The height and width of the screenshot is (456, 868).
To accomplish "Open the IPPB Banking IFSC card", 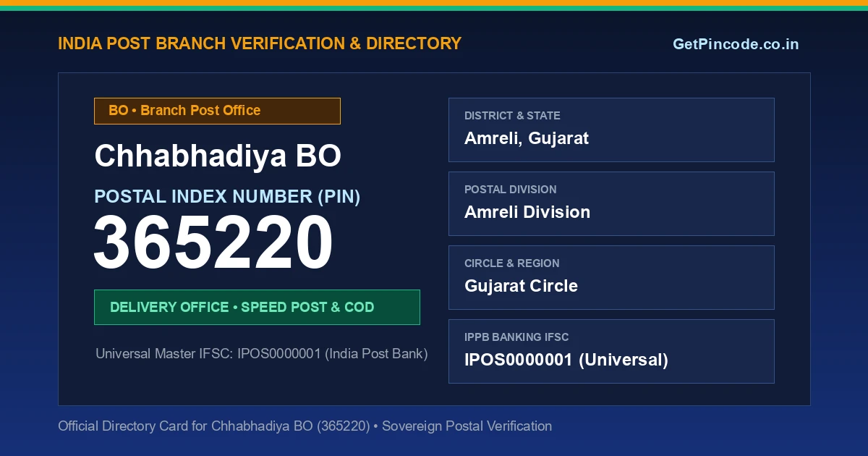I will (x=611, y=351).
